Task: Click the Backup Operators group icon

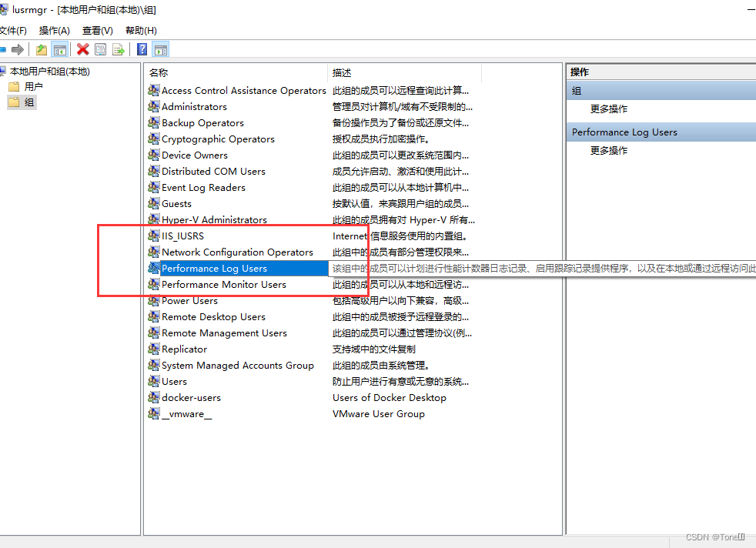Action: 154,122
